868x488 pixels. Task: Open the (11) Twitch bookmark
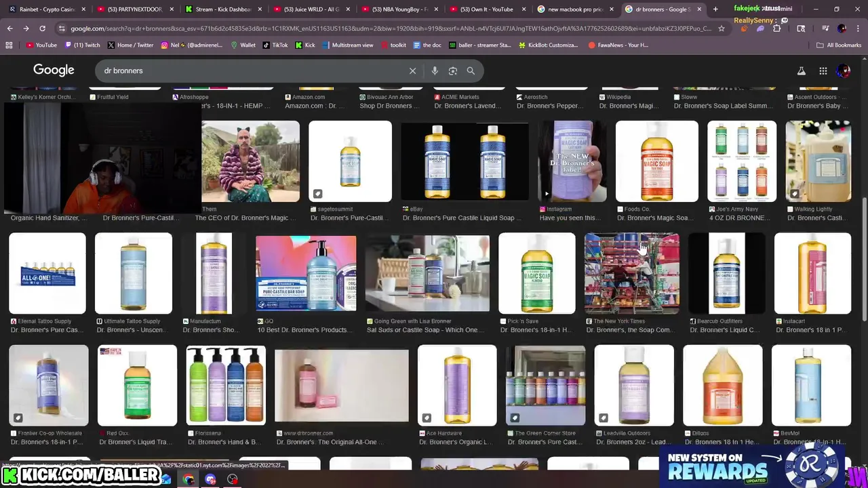[82, 45]
